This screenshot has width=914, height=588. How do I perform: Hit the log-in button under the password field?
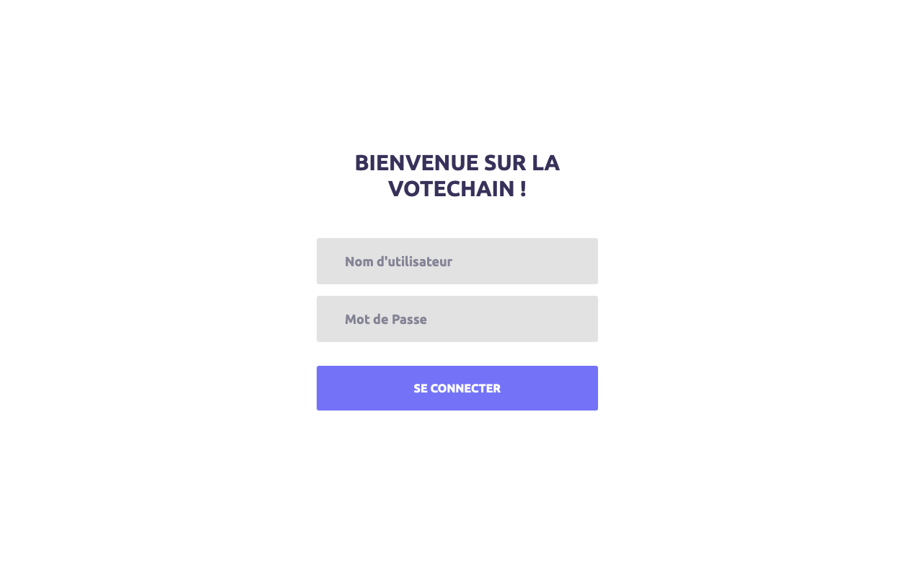[457, 388]
